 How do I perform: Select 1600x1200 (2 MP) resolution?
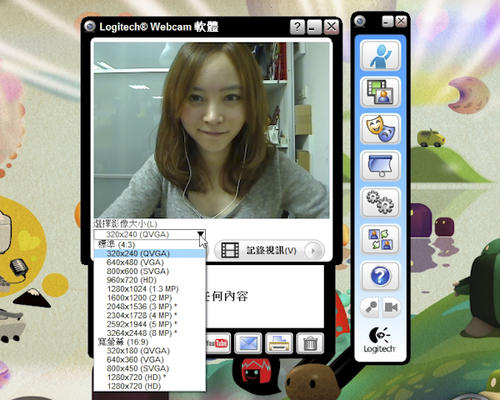point(150,298)
